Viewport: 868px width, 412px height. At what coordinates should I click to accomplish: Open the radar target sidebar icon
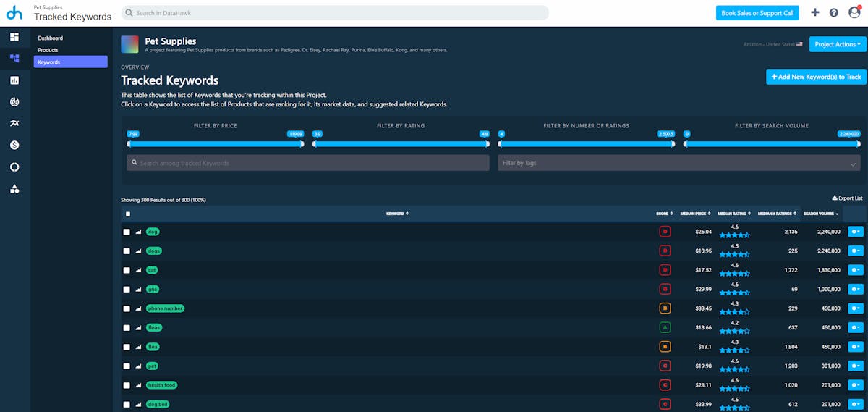point(14,102)
